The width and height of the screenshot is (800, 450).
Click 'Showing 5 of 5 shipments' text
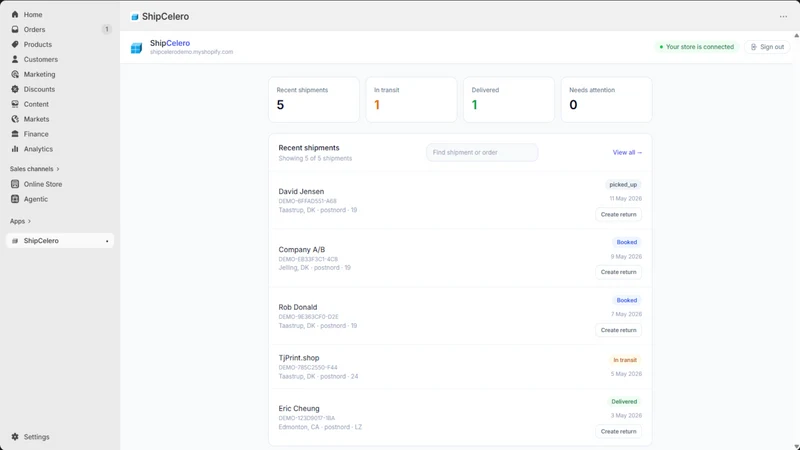tap(315, 159)
